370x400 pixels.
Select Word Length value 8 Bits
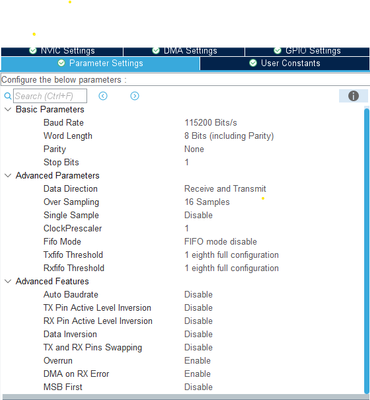229,136
